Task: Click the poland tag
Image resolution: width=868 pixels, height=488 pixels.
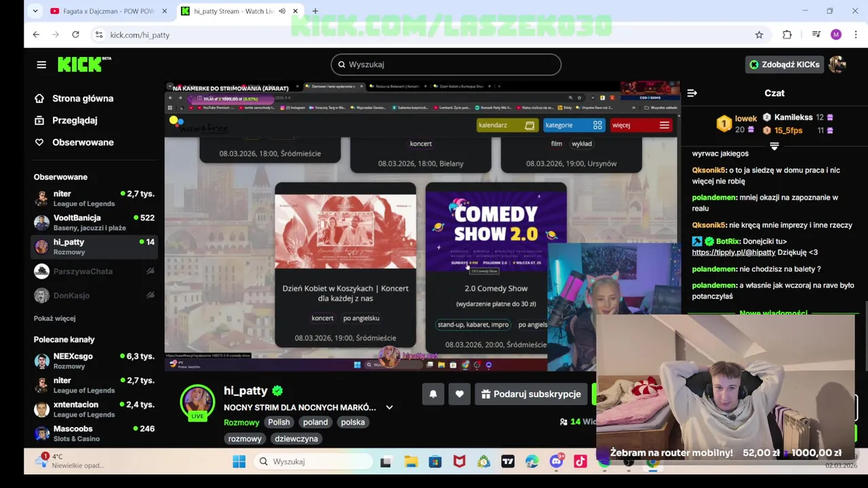Action: pos(315,422)
